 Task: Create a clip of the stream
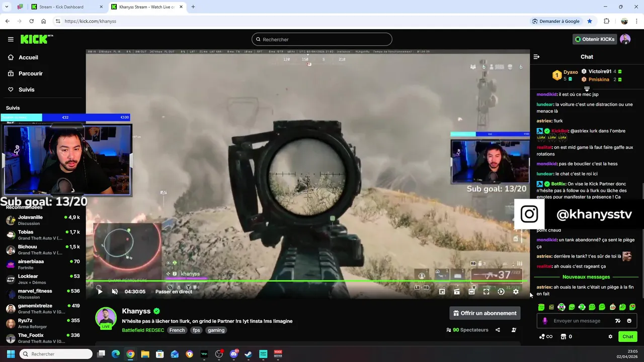point(457,292)
